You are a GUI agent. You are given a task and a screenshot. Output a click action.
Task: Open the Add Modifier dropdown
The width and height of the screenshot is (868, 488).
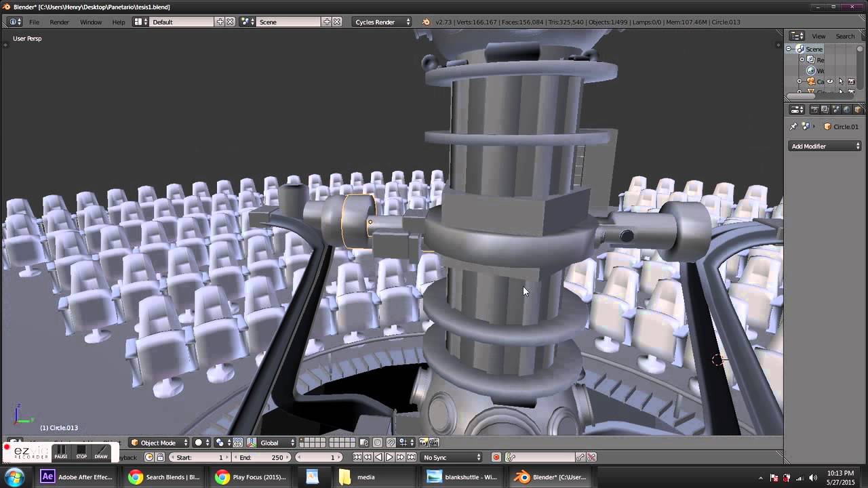coord(825,146)
